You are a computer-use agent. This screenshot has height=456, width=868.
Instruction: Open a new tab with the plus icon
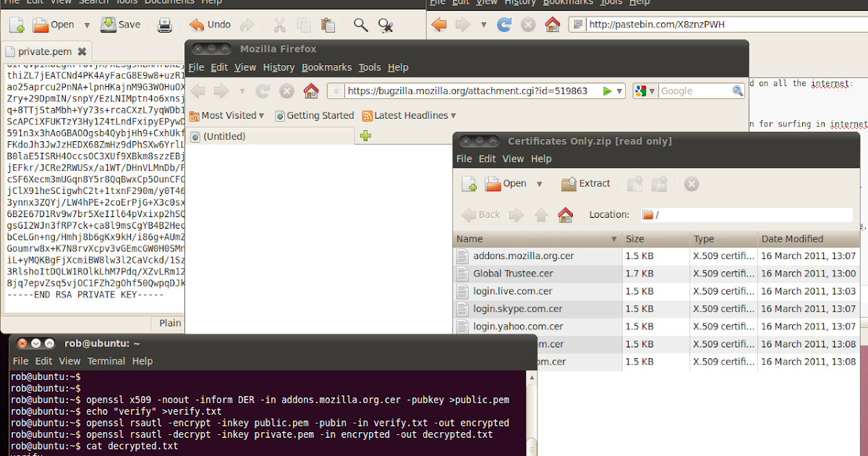[x=365, y=135]
